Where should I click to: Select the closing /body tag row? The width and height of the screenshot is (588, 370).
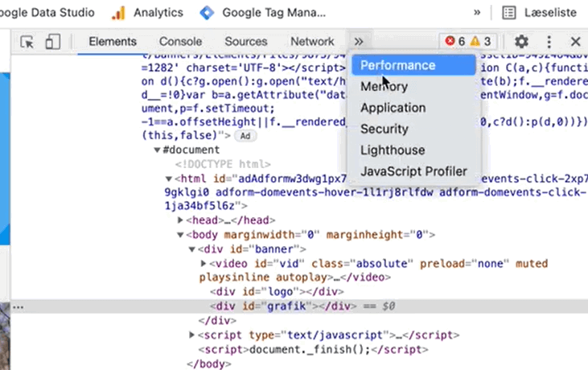(209, 364)
